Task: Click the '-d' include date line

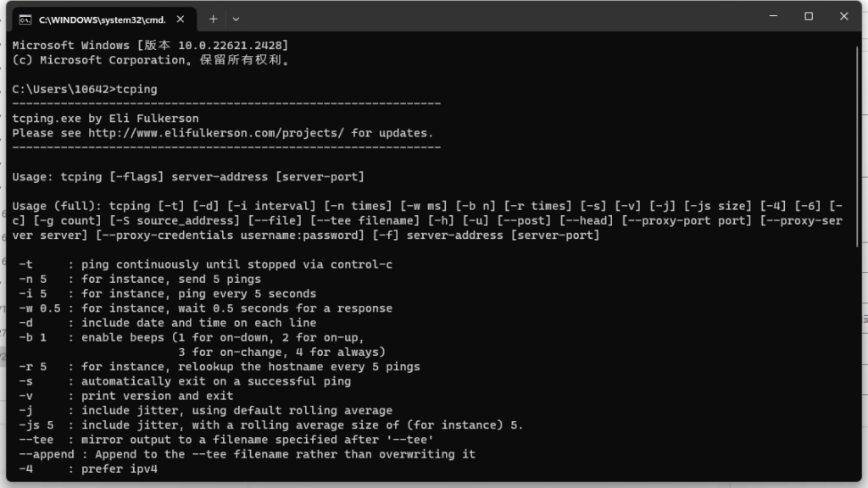Action: [167, 323]
